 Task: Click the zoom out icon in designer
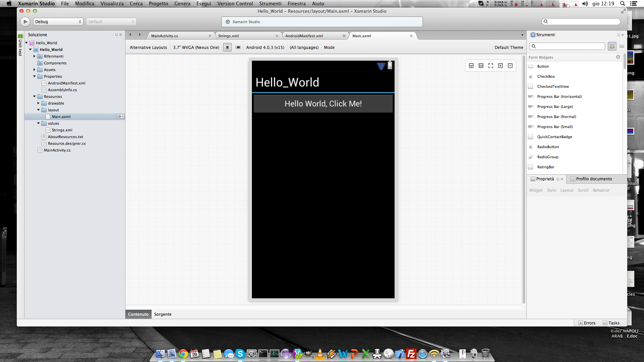[510, 66]
